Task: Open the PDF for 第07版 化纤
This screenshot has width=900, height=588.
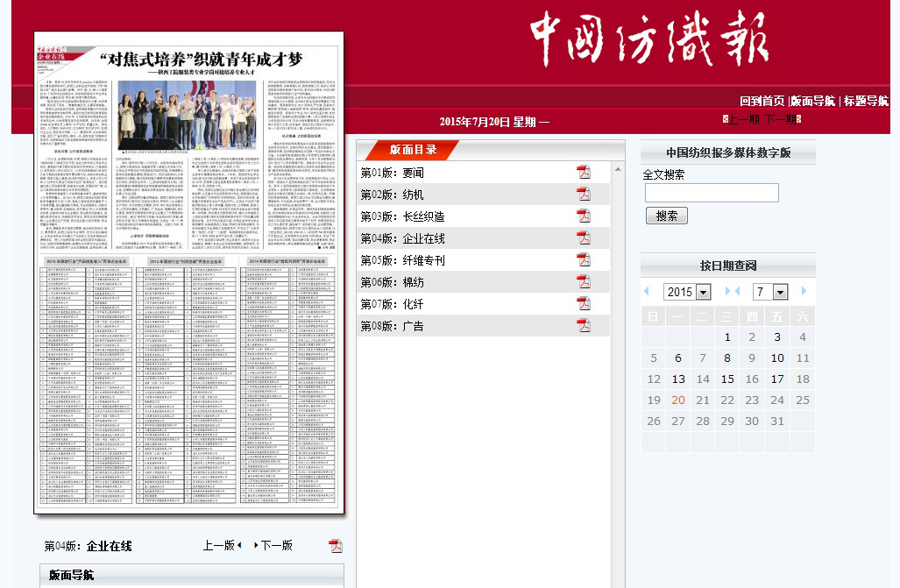Action: [584, 303]
